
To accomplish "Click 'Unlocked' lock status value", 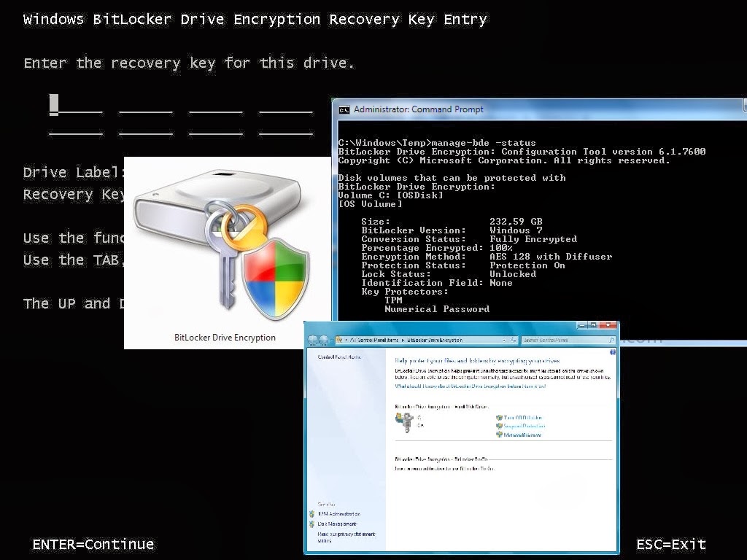I will (x=513, y=274).
